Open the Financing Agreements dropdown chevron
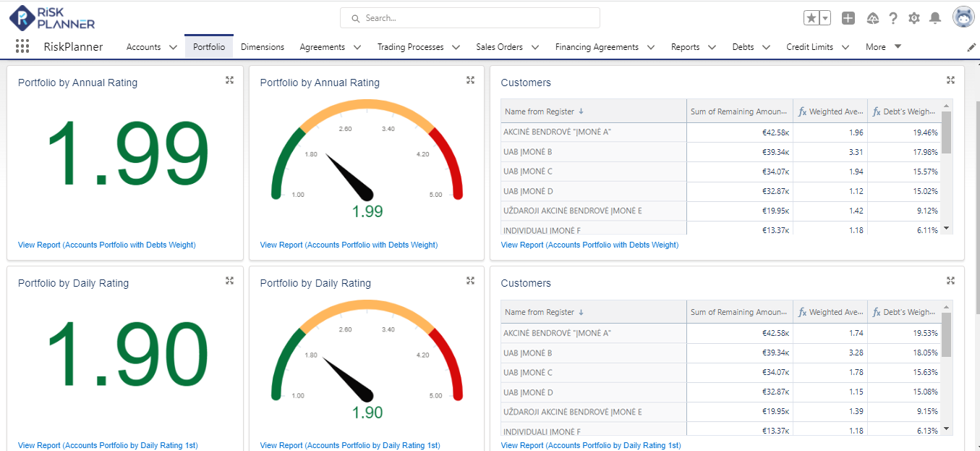 [651, 47]
